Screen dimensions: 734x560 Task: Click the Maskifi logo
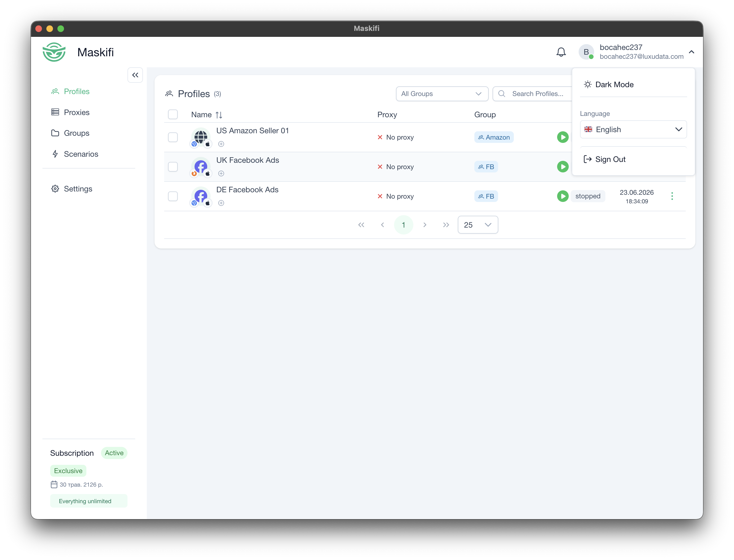tap(54, 52)
